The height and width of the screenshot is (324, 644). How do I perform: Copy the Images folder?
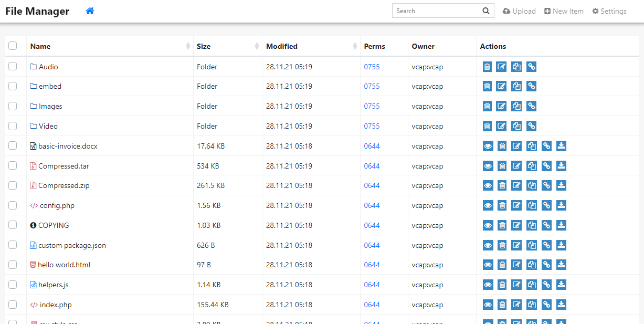point(516,107)
